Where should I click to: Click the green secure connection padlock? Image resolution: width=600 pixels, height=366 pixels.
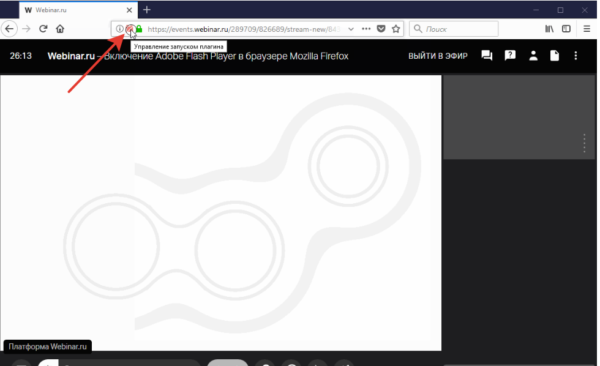pyautogui.click(x=139, y=29)
